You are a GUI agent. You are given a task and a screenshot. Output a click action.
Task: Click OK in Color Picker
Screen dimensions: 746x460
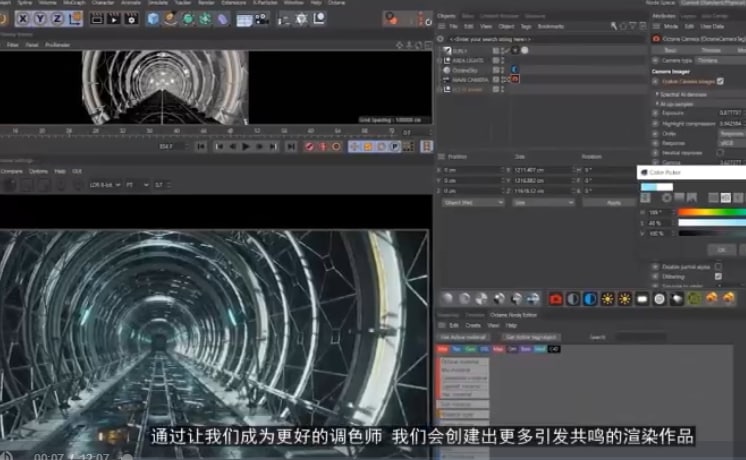pyautogui.click(x=722, y=250)
